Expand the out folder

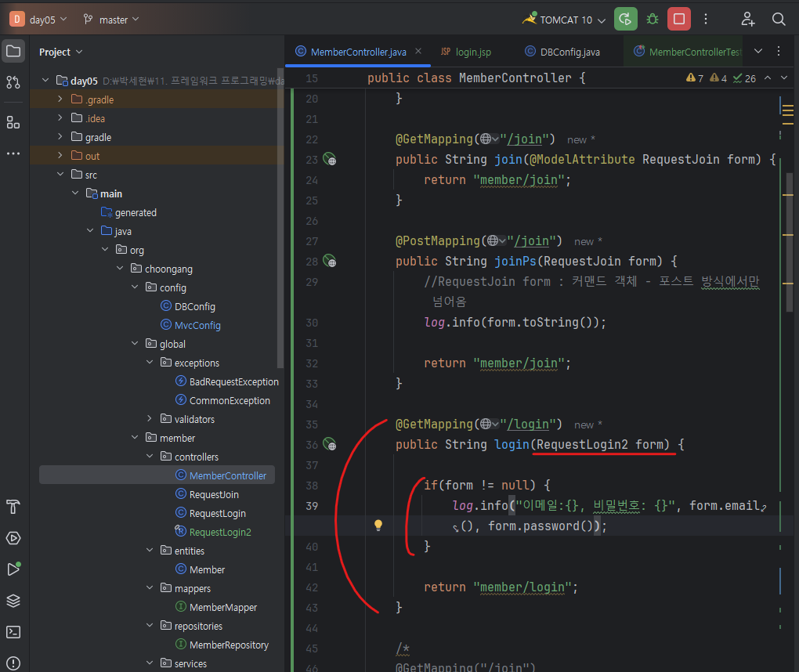click(x=60, y=155)
